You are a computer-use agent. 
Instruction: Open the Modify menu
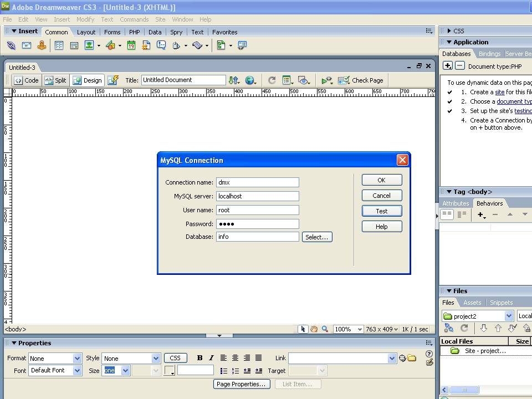85,19
